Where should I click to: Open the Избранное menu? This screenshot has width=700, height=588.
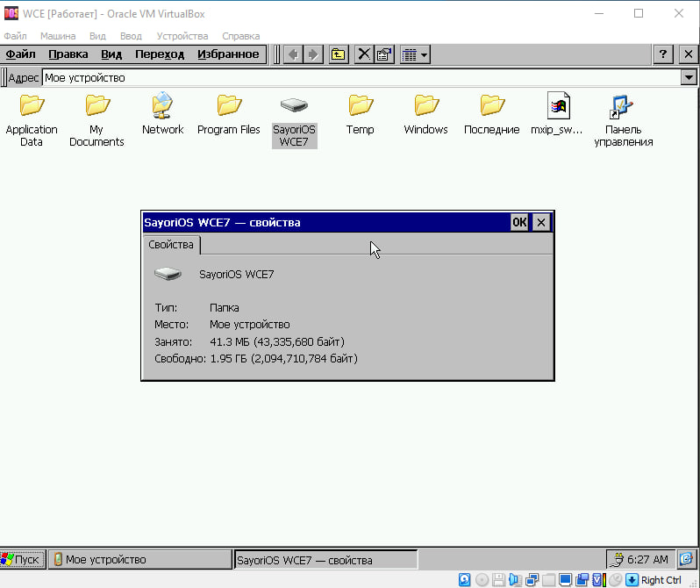click(x=228, y=54)
